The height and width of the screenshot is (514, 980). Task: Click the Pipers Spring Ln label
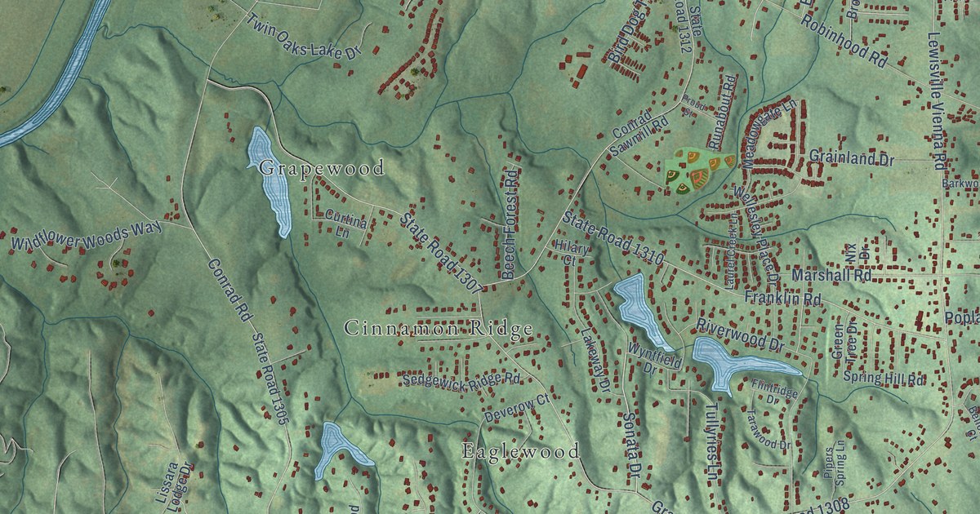(x=834, y=463)
